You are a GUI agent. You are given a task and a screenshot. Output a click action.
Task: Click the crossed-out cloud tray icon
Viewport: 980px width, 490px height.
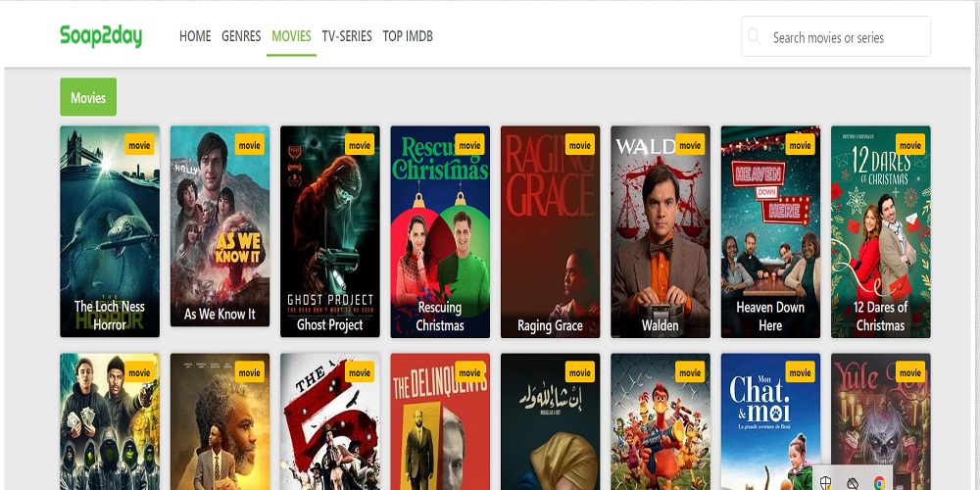click(x=853, y=482)
